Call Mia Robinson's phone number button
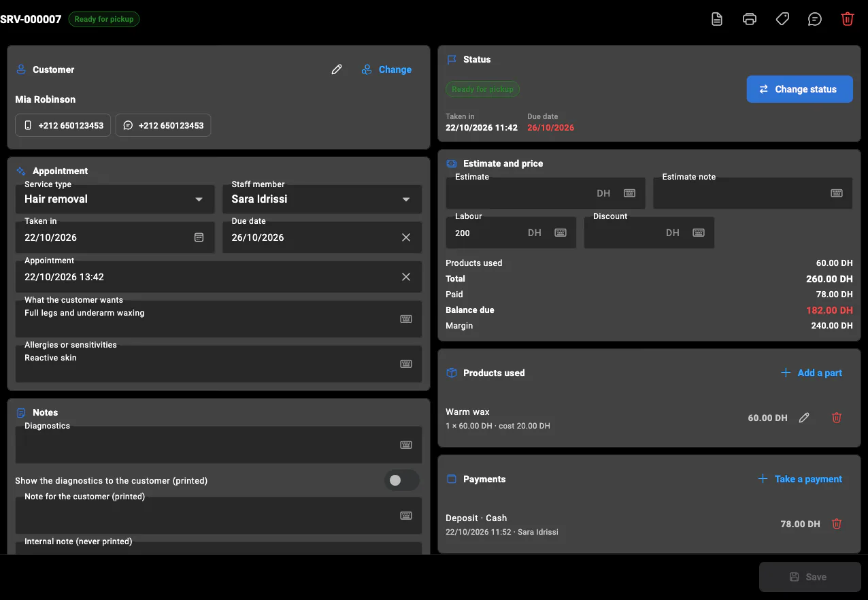 [63, 125]
